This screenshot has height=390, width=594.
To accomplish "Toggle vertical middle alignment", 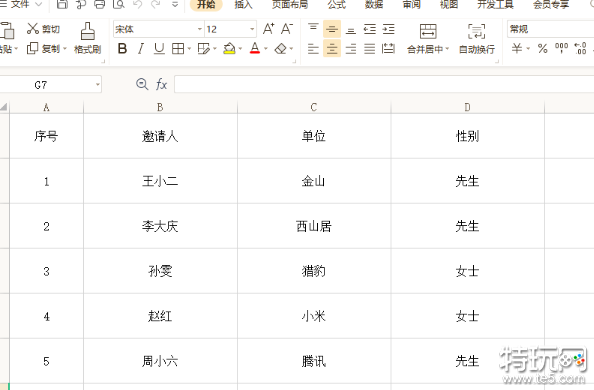I will point(332,29).
